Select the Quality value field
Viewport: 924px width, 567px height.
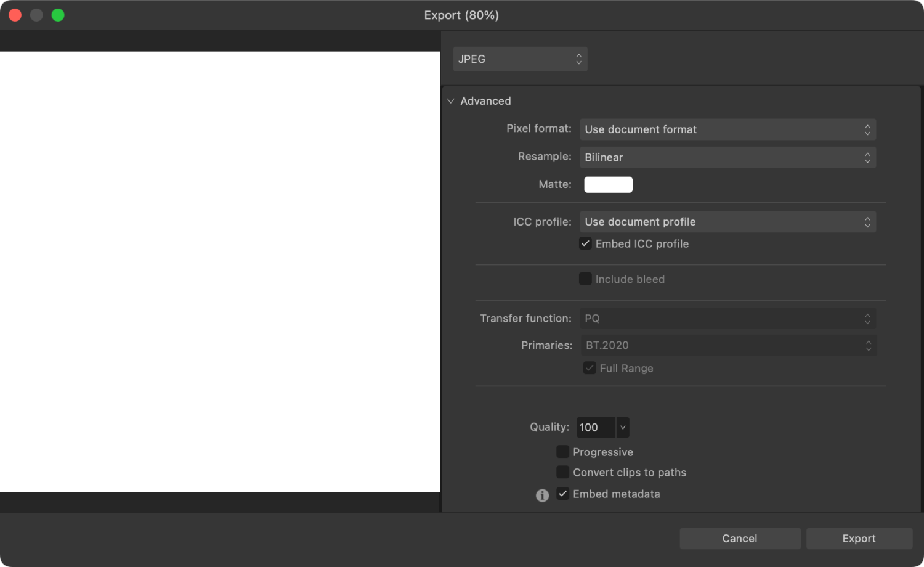click(x=593, y=427)
